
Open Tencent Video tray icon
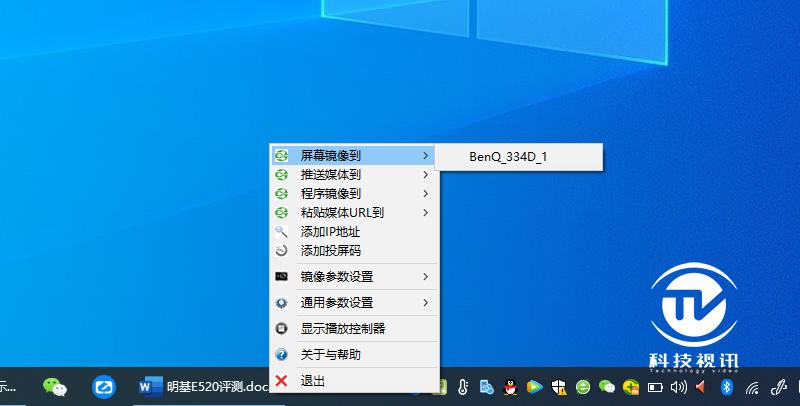(x=534, y=387)
